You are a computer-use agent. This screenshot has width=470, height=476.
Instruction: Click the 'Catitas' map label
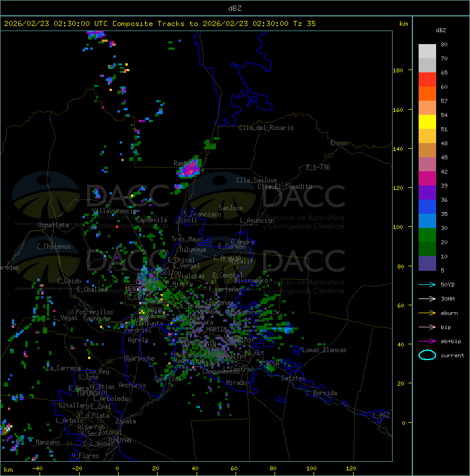[293, 378]
